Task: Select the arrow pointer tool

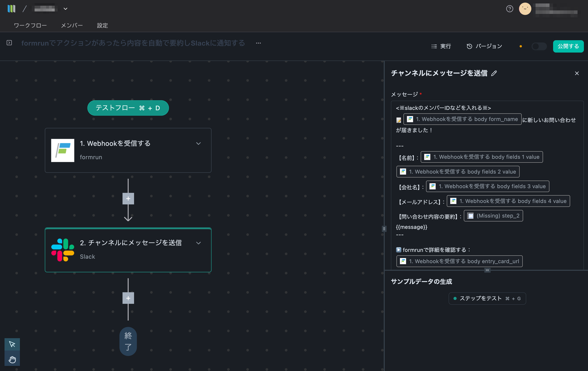Action: [12, 344]
